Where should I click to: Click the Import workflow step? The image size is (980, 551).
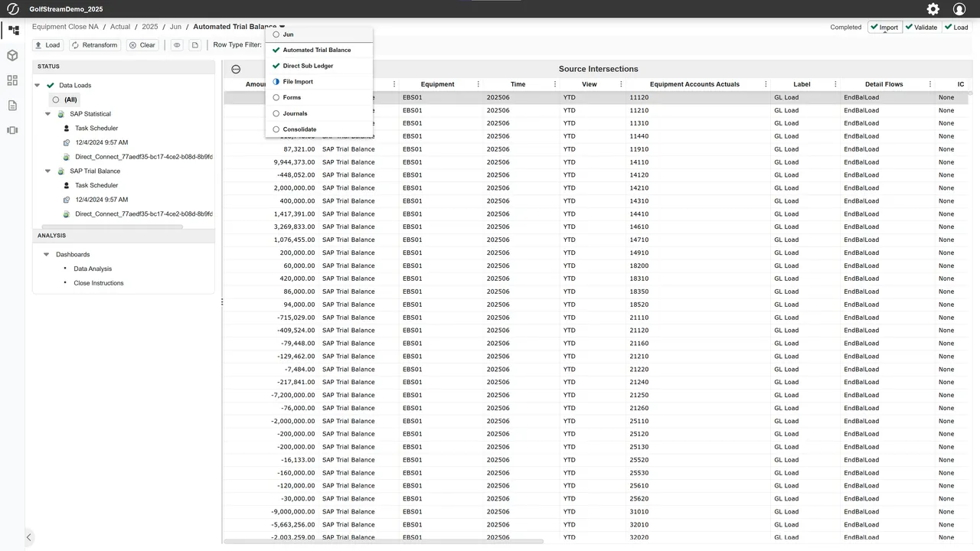pyautogui.click(x=884, y=27)
